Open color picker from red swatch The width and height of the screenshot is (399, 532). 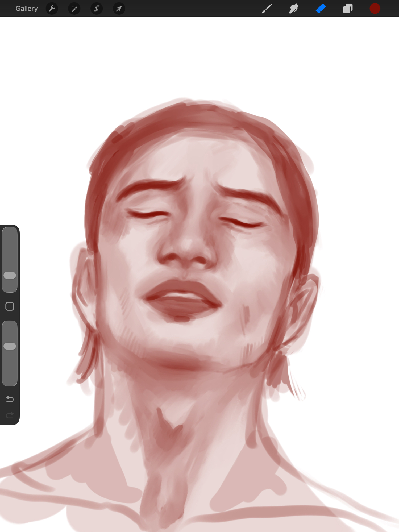[x=375, y=9]
